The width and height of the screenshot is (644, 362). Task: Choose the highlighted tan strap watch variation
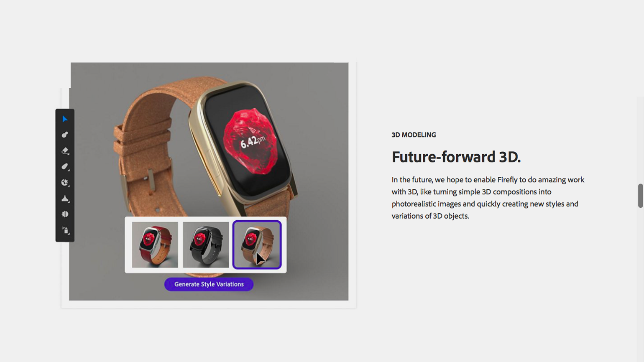[x=257, y=245]
